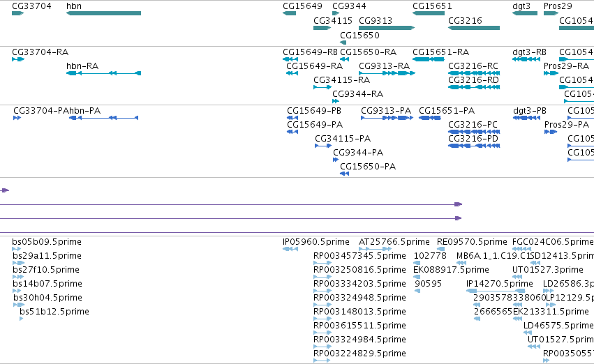594x364 pixels.
Task: Open the CG9344-RA transcript label
Action: [x=357, y=94]
